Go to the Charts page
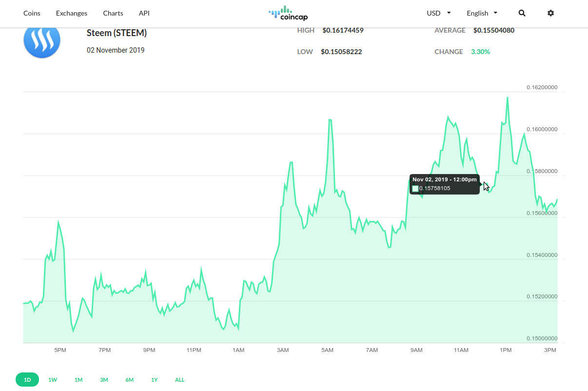This screenshot has width=588, height=391. [113, 13]
